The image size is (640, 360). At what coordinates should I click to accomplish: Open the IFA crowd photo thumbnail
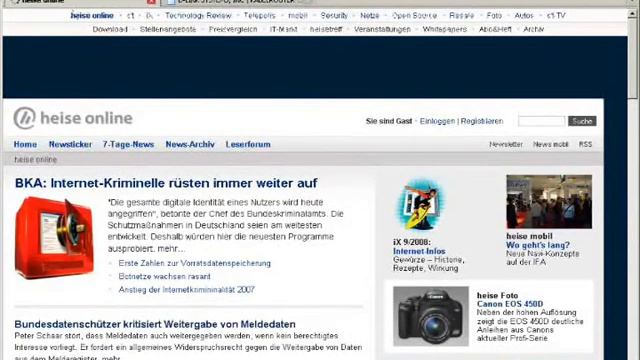pos(549,202)
